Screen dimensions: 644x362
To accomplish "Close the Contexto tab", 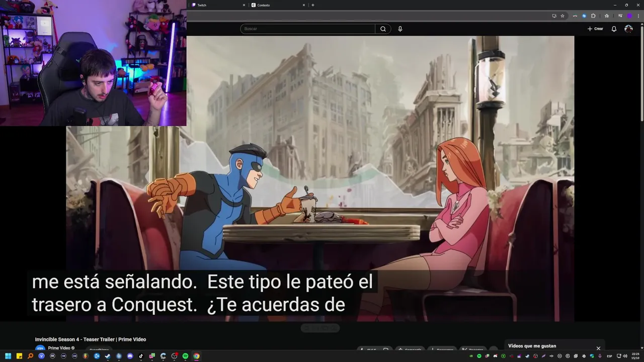I will tap(304, 5).
